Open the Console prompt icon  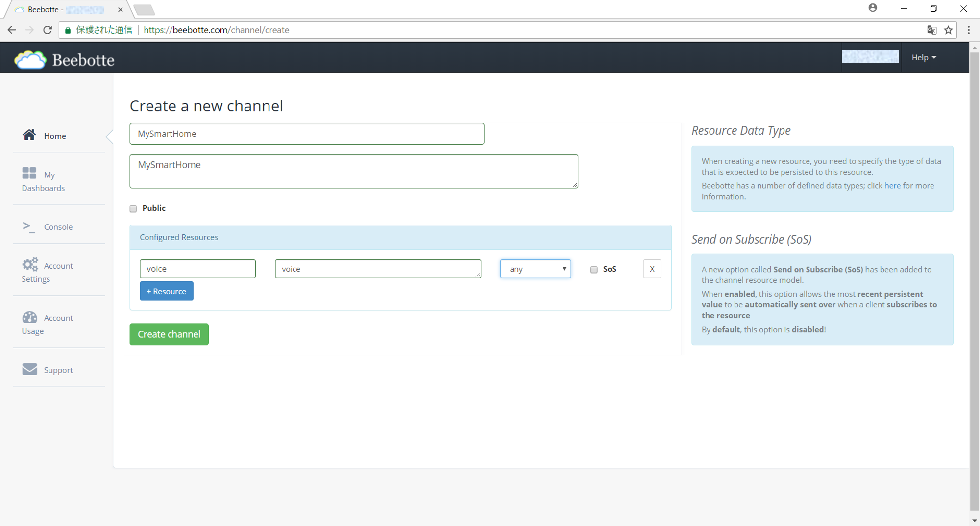pyautogui.click(x=29, y=226)
